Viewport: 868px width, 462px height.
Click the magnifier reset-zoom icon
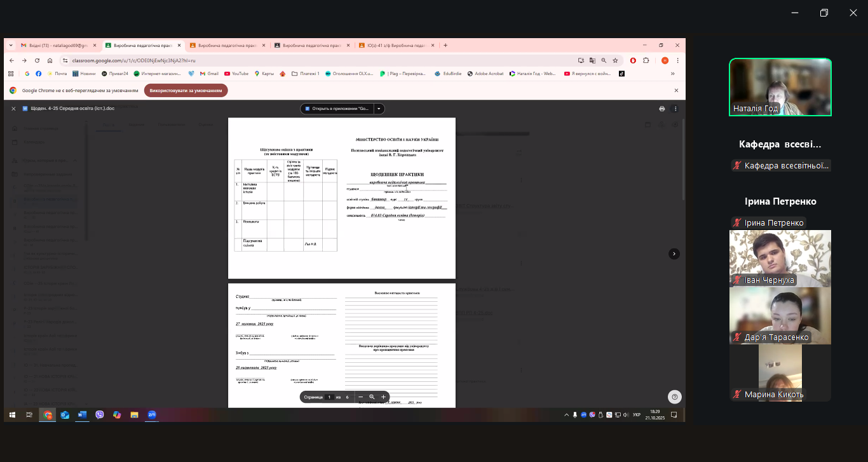point(372,397)
